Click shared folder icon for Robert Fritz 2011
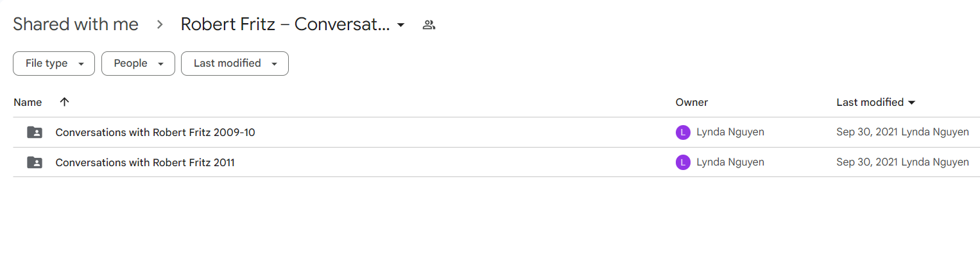 [x=35, y=162]
